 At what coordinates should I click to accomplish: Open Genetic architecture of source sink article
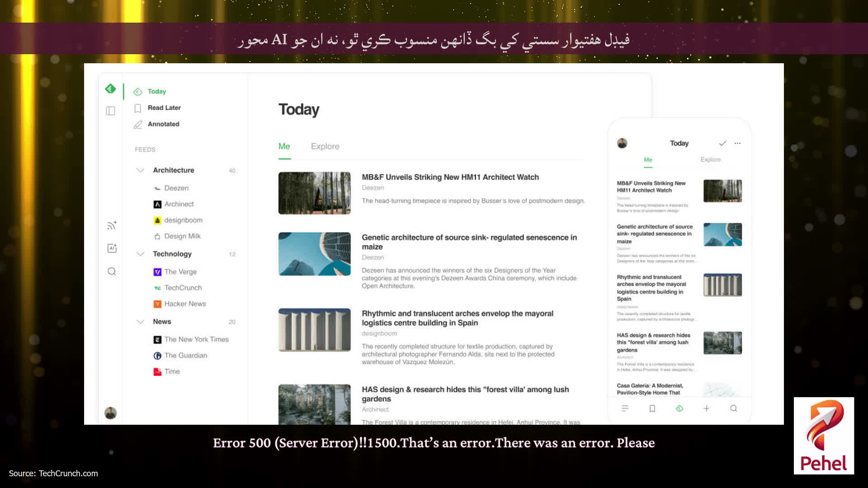click(469, 242)
